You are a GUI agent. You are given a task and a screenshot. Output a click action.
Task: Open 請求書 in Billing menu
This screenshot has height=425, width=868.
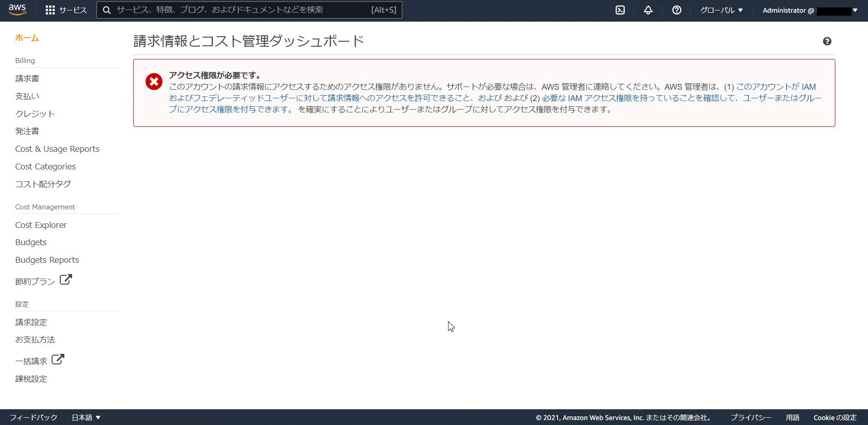[27, 78]
